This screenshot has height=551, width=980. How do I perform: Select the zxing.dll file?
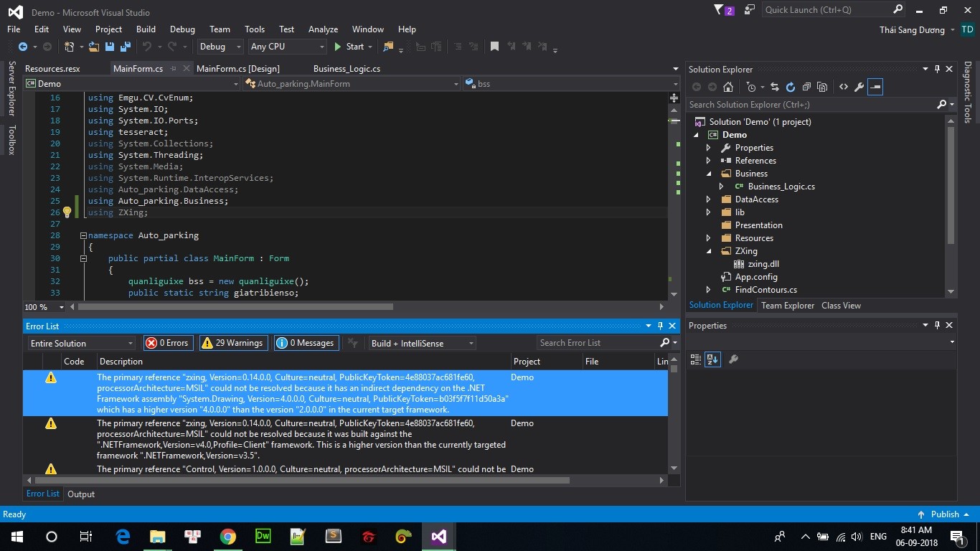click(x=763, y=264)
